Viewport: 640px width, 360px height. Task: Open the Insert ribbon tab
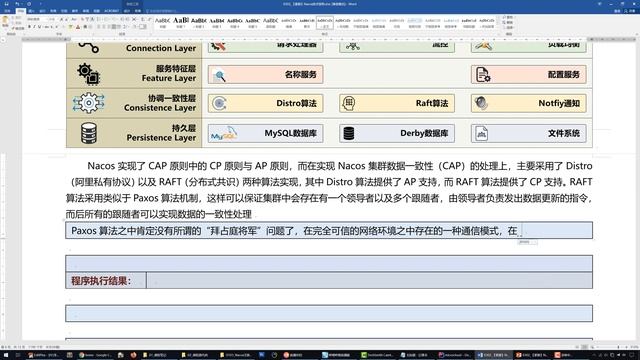31,11
